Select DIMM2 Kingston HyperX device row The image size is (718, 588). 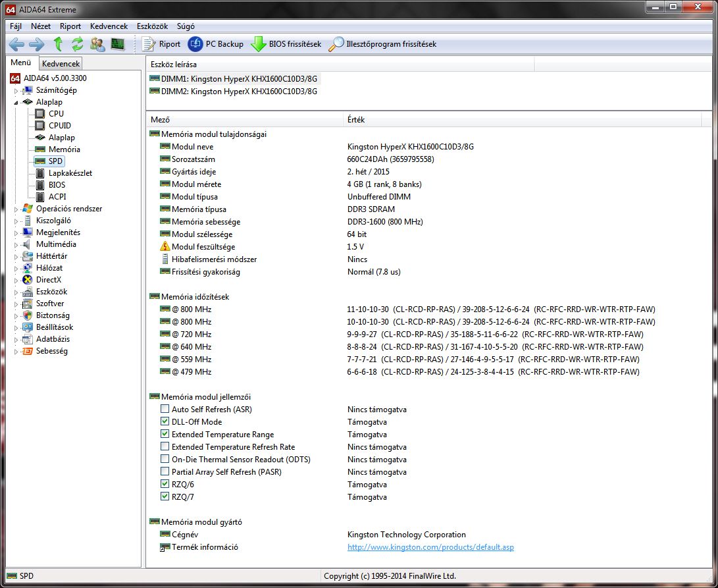tap(234, 92)
